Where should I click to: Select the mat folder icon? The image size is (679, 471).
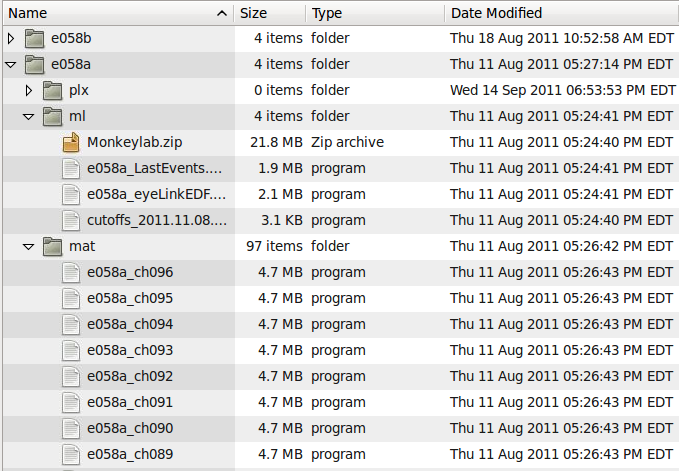54,246
